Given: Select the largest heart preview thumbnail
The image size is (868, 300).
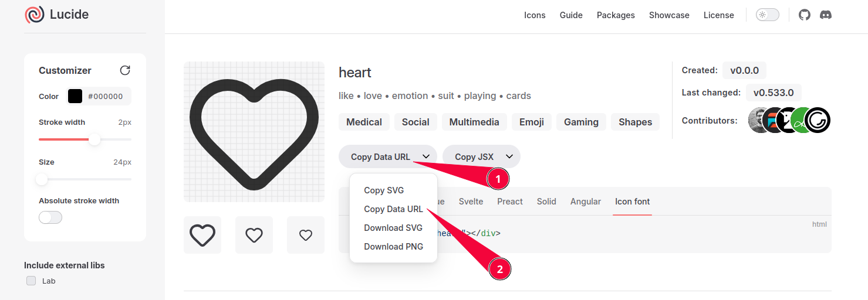Looking at the screenshot, I should click(202, 235).
